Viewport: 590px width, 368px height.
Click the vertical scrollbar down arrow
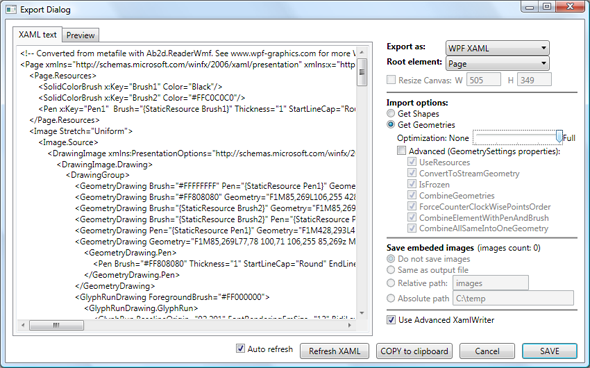tap(362, 313)
